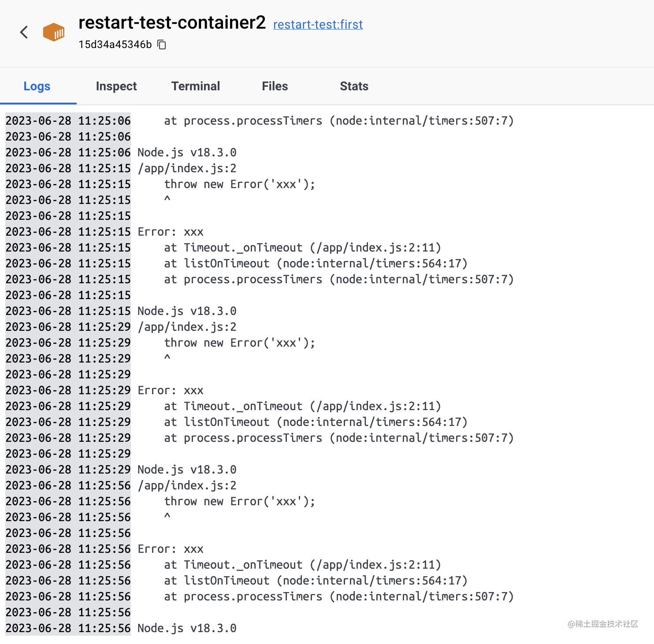The width and height of the screenshot is (654, 644).
Task: Click the /app/index.js:2 line at 11:25:56
Action: (x=187, y=485)
